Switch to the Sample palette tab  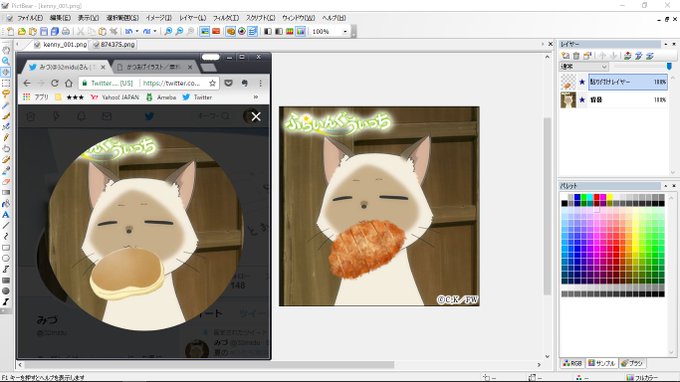click(602, 363)
